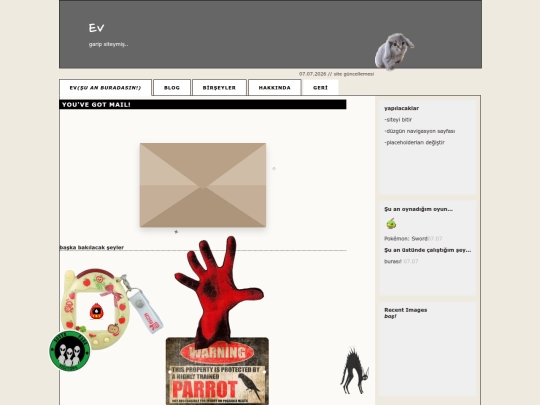Click the 'garip siteymiş..' subtitle
Image resolution: width=540 pixels, height=405 pixels.
click(x=108, y=44)
